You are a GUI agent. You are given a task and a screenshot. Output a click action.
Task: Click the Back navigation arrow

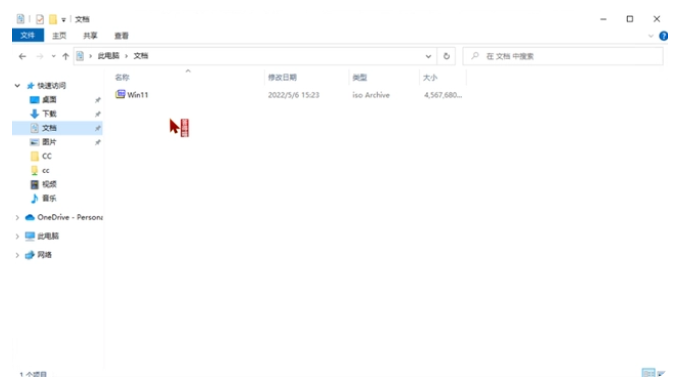point(22,56)
